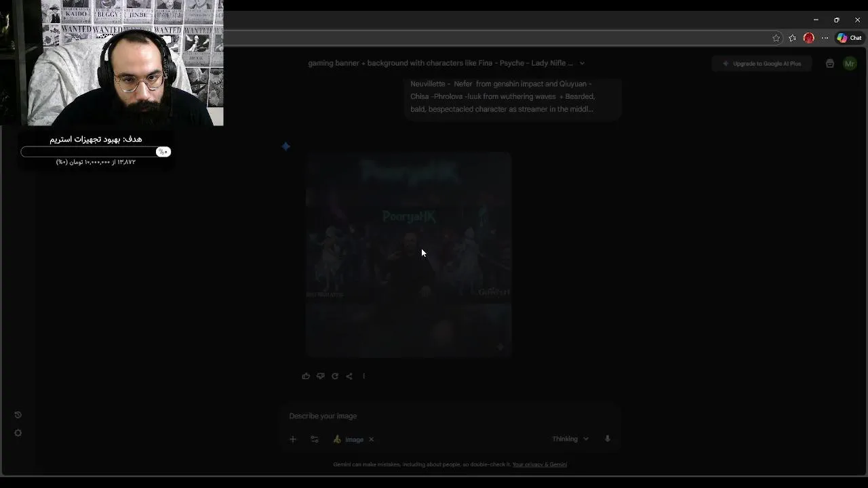Open settings gear in Gemini sidebar
This screenshot has height=488, width=868.
[18, 433]
